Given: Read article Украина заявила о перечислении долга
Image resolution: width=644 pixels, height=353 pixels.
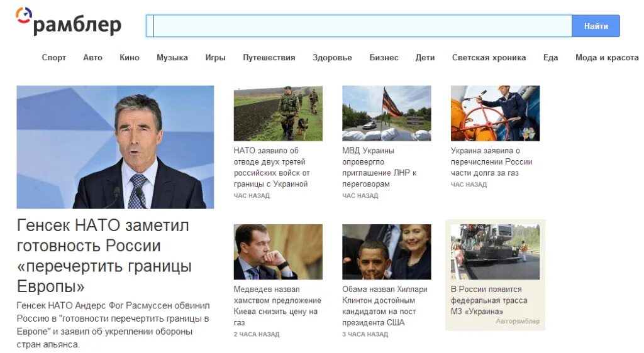Looking at the screenshot, I should click(492, 161).
